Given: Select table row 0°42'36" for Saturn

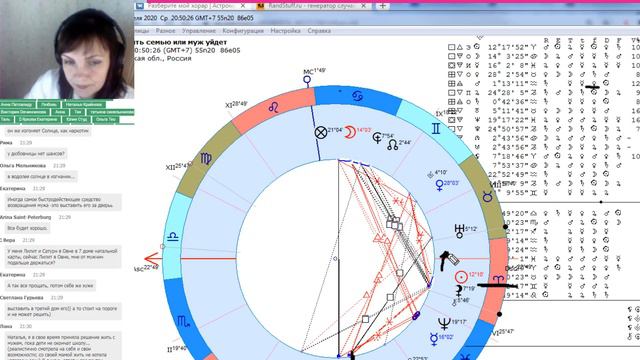Looking at the screenshot, I should point(543,102).
